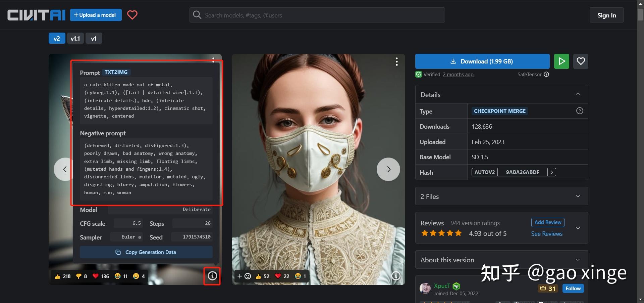Viewport: 644px width, 303px height.
Task: Switch to the v1.1 version tab
Action: pos(75,38)
